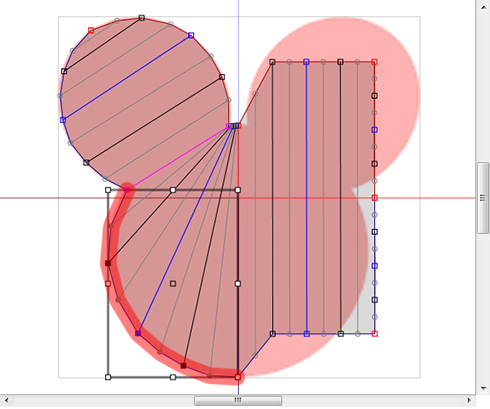Select the red node at the rectangle's bottom-right corner
This screenshot has height=409, width=490.
375,334
